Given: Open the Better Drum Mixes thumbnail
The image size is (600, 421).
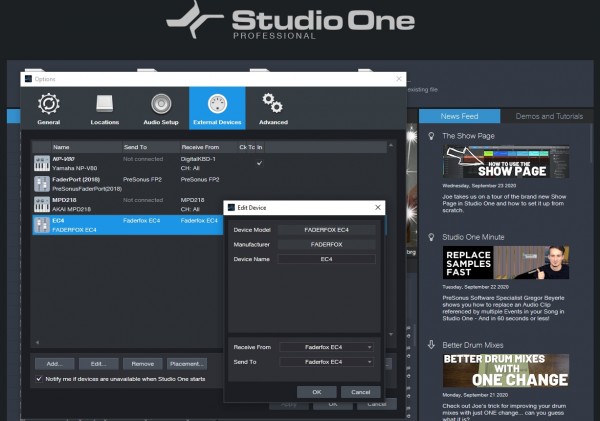Looking at the screenshot, I should [506, 370].
